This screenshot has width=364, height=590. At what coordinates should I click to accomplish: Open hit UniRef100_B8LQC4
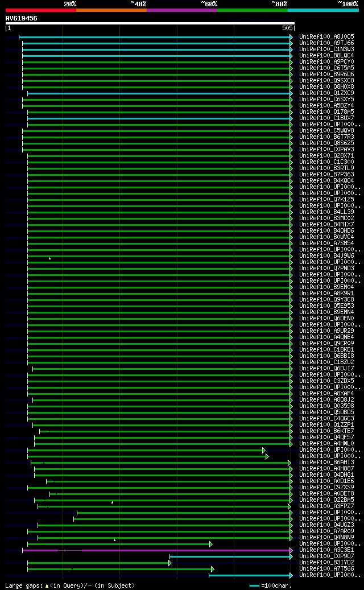pyautogui.click(x=326, y=56)
